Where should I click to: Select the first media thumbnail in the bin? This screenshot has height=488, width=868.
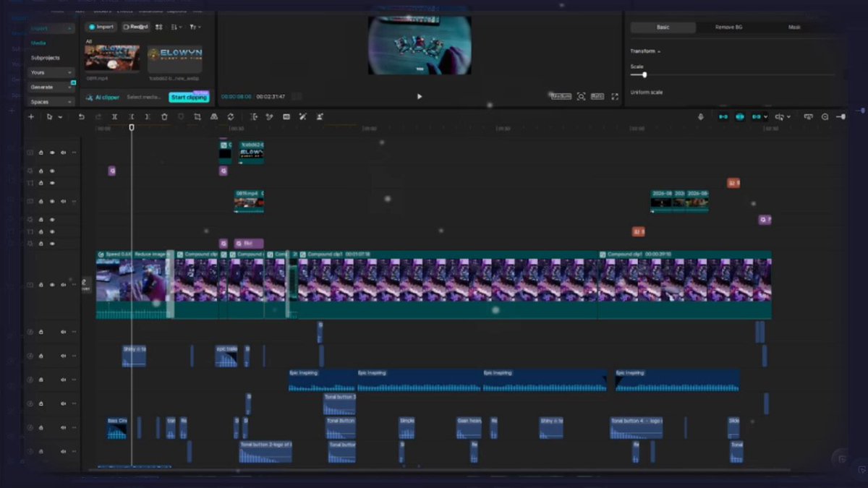(x=112, y=59)
